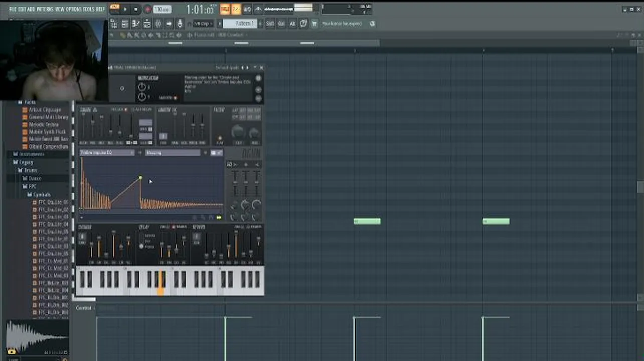Open piano roll menu arrow left of tools
This screenshot has height=361, width=644.
[x=112, y=35]
